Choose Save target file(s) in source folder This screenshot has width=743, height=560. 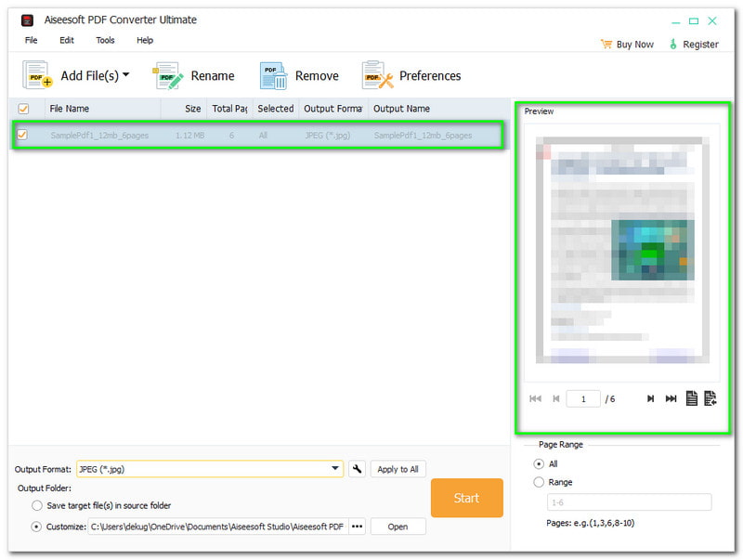pyautogui.click(x=37, y=505)
